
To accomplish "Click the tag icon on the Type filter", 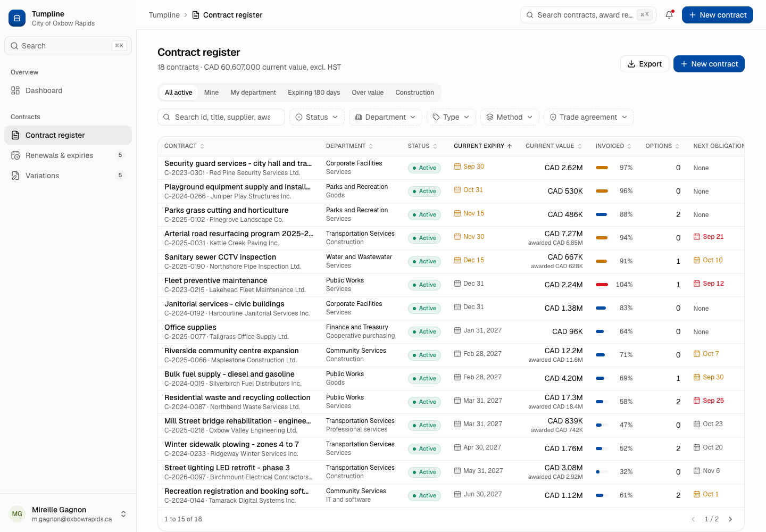I will tap(436, 117).
